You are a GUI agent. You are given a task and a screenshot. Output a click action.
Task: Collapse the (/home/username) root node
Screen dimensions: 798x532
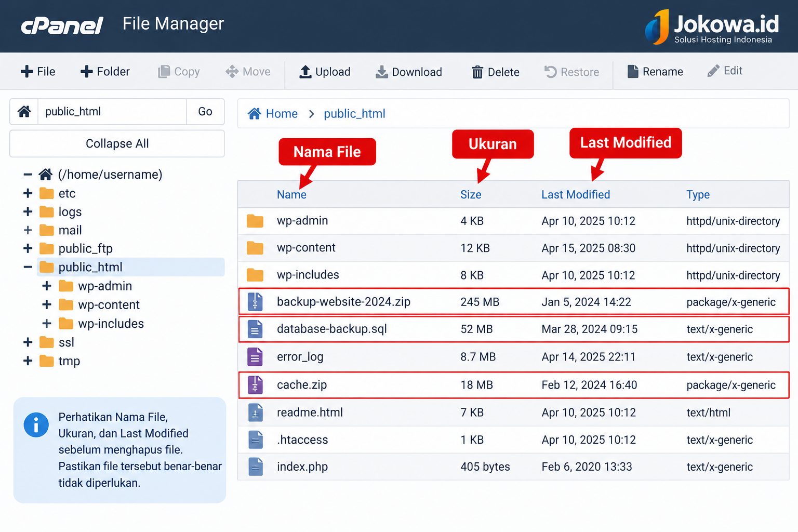coord(28,175)
